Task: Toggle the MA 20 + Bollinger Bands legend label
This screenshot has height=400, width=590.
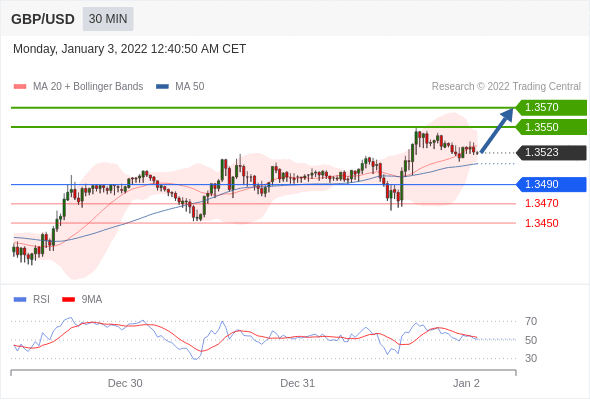Action: point(88,87)
